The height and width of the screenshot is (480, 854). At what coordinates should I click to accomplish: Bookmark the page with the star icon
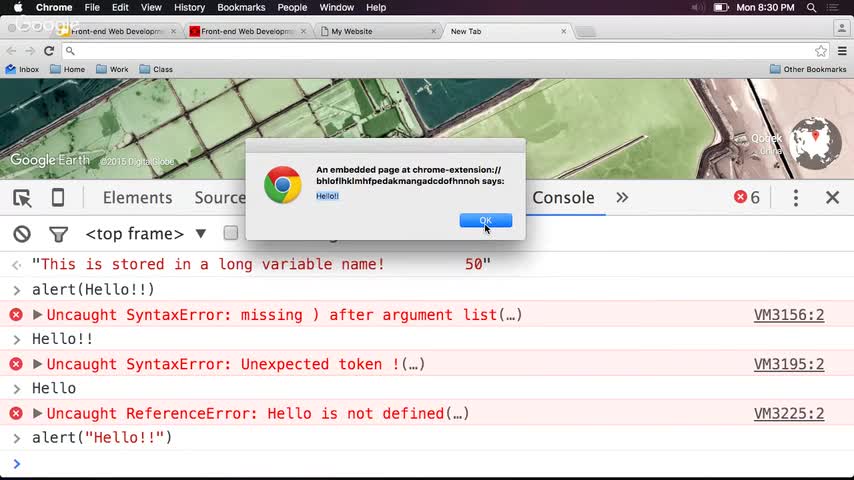(821, 51)
